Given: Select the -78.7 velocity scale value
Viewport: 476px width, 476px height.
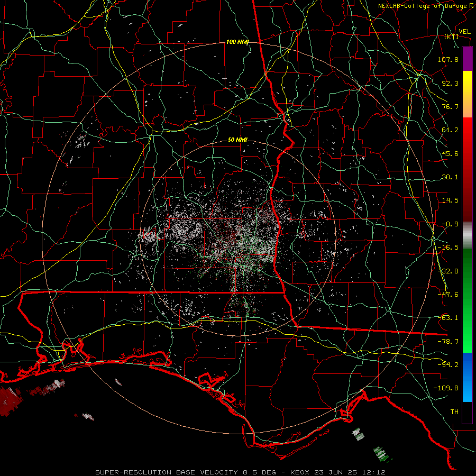Looking at the screenshot, I should point(448,342).
